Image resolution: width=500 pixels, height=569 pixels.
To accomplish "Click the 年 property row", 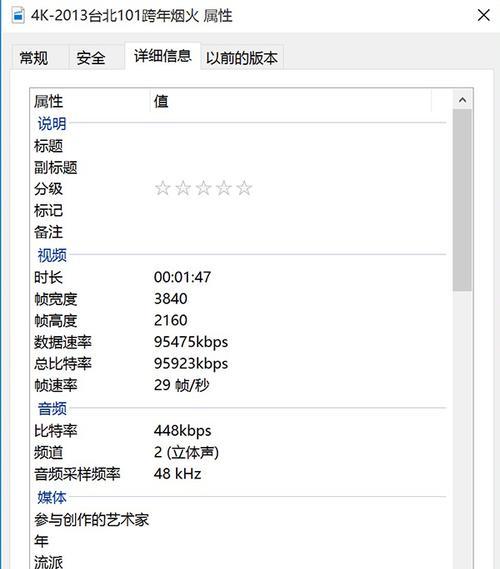I will pos(239,541).
